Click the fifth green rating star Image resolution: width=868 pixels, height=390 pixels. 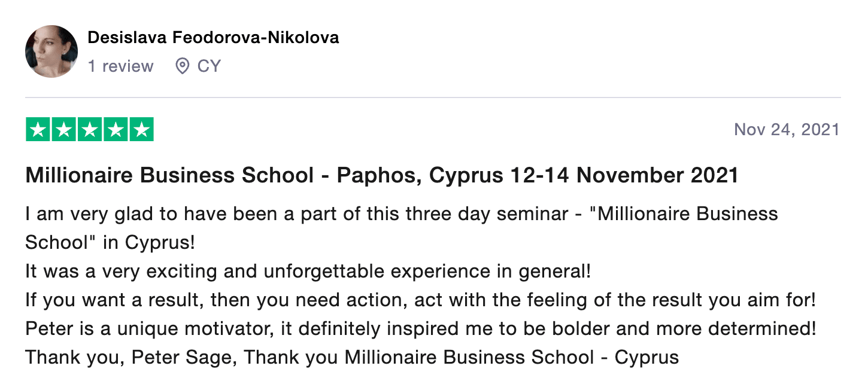point(141,130)
